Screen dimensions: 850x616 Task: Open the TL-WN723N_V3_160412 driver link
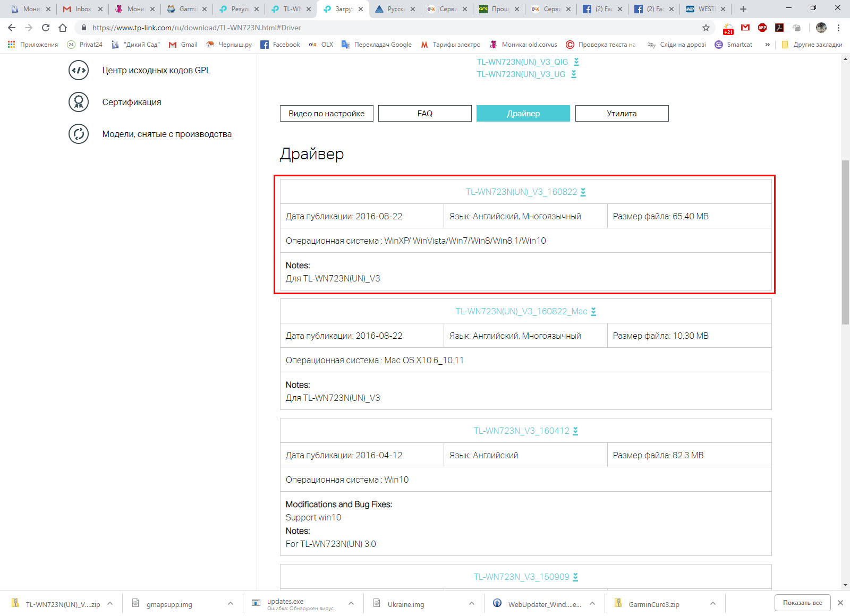(521, 431)
